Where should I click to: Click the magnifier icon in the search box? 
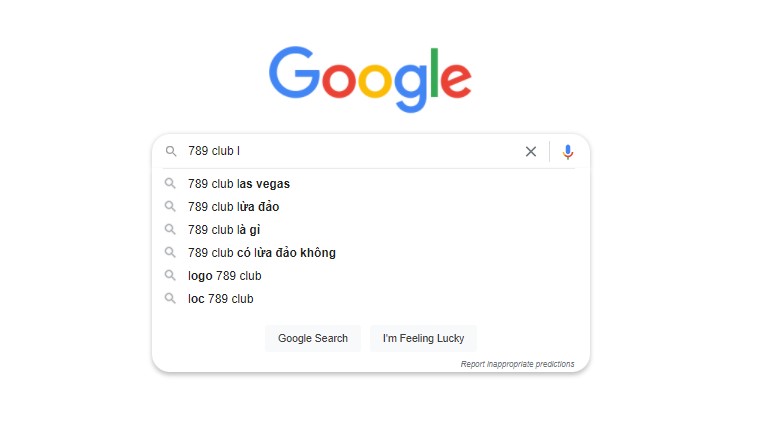[x=171, y=152]
